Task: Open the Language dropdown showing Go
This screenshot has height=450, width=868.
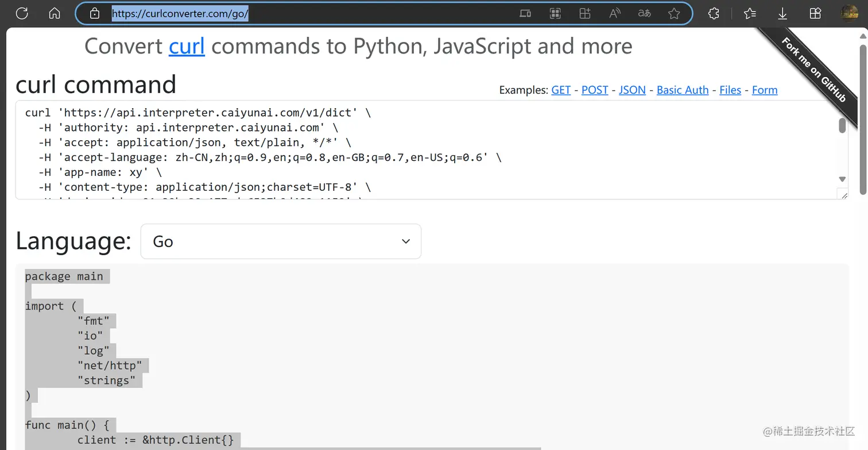Action: 281,241
